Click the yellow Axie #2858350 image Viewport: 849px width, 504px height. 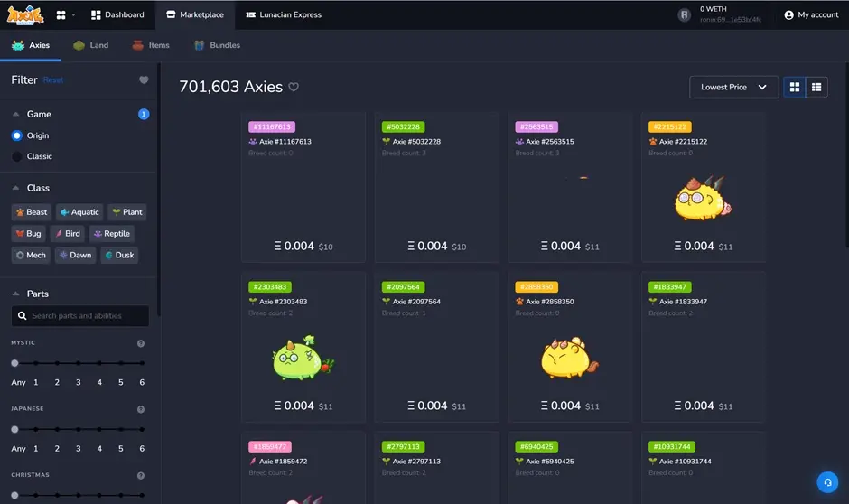[x=570, y=358]
